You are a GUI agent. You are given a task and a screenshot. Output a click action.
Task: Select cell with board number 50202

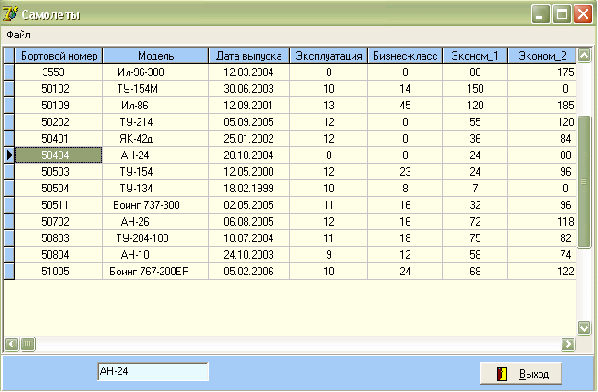click(x=59, y=122)
